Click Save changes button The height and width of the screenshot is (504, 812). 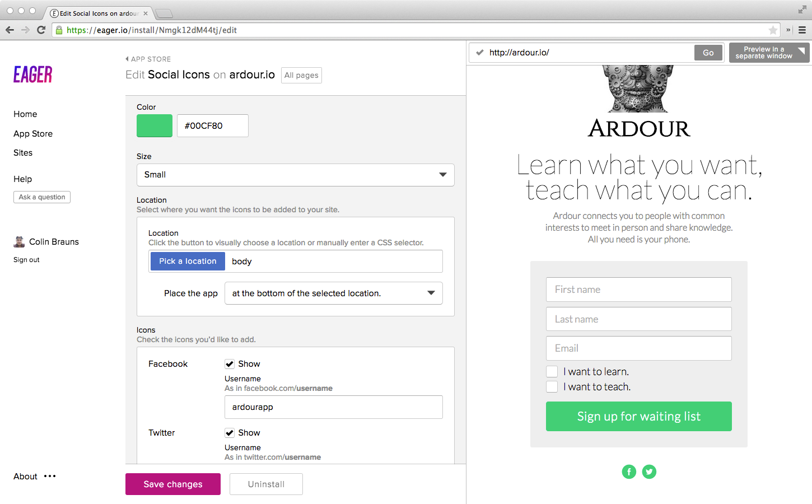pyautogui.click(x=173, y=484)
